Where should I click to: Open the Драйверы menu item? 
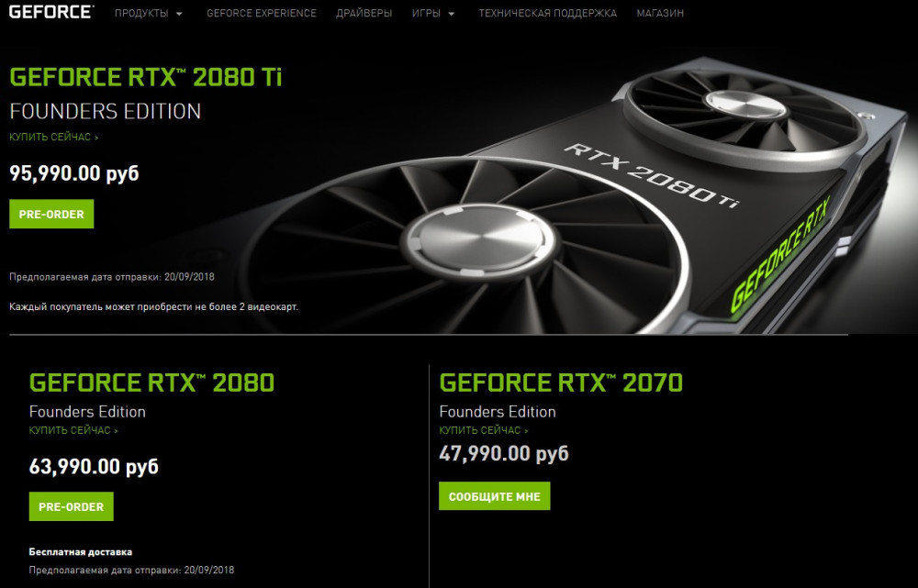[x=364, y=13]
